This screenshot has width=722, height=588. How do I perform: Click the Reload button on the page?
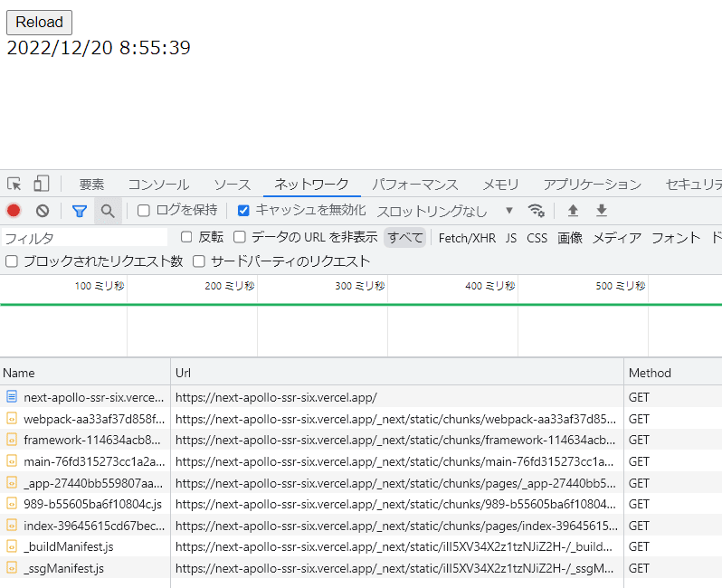(39, 22)
